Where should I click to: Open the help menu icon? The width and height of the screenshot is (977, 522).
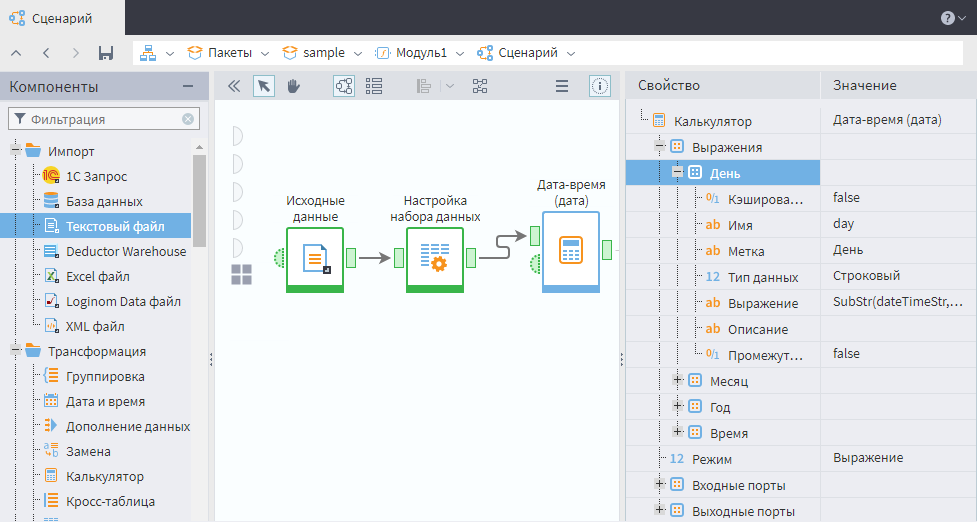947,18
